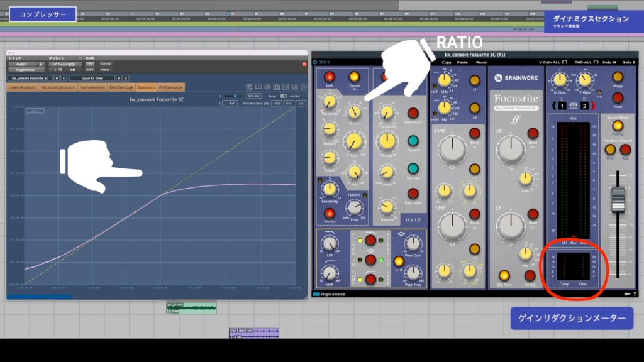Click Reset in bx_console toolbar
The height and width of the screenshot is (362, 644).
click(481, 62)
